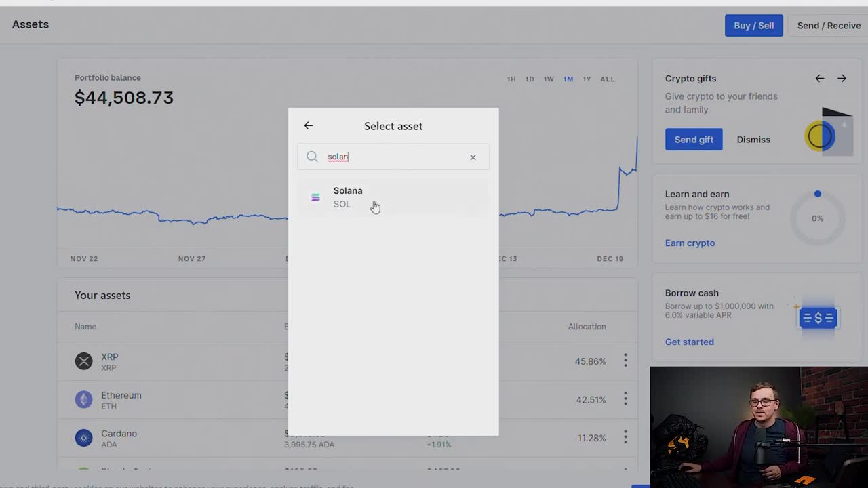
Task: Dismiss the Crypto gifts card
Action: pyautogui.click(x=753, y=140)
